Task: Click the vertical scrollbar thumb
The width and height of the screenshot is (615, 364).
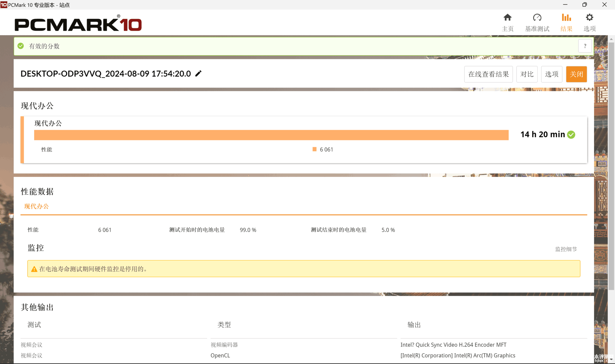Action: (611, 166)
